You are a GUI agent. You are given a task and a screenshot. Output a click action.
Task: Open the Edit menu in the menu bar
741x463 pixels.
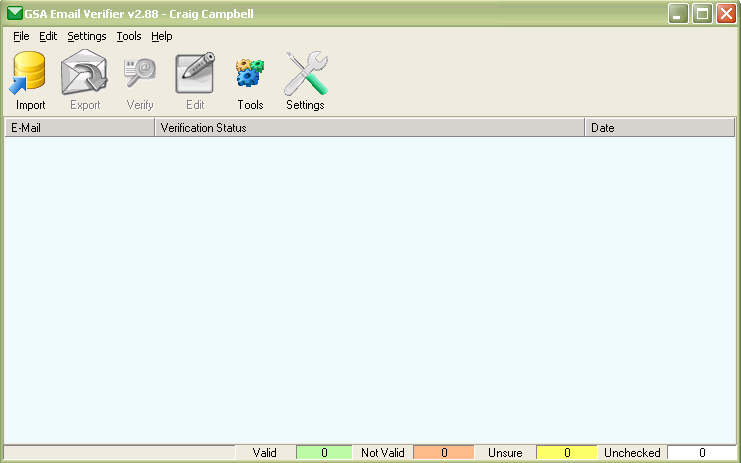(48, 36)
